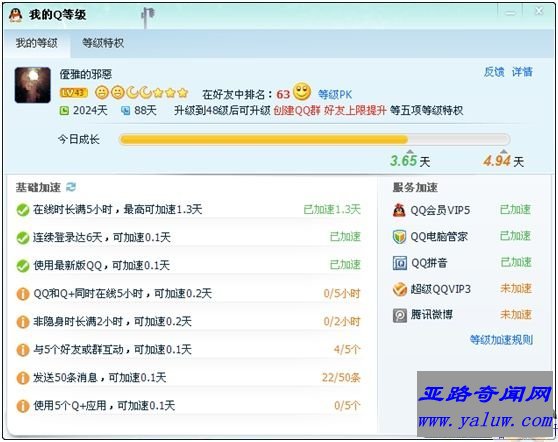Open the 等级PK link

pyautogui.click(x=335, y=94)
